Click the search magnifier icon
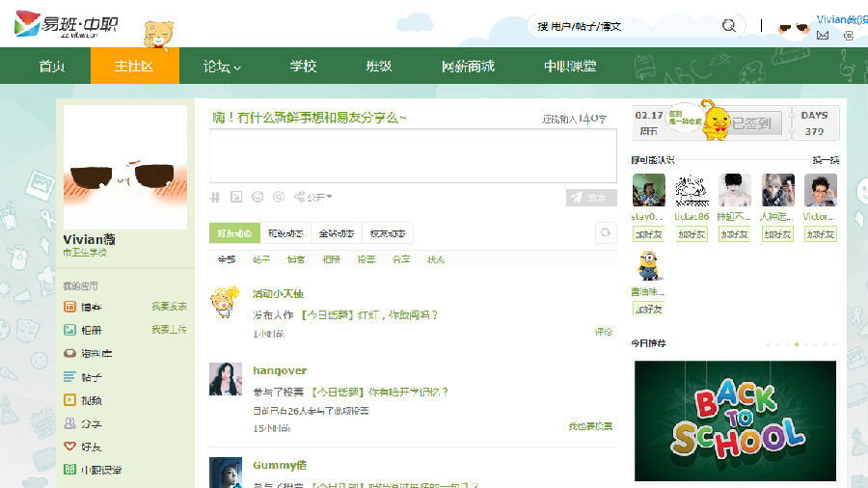The width and height of the screenshot is (868, 488). [x=729, y=26]
